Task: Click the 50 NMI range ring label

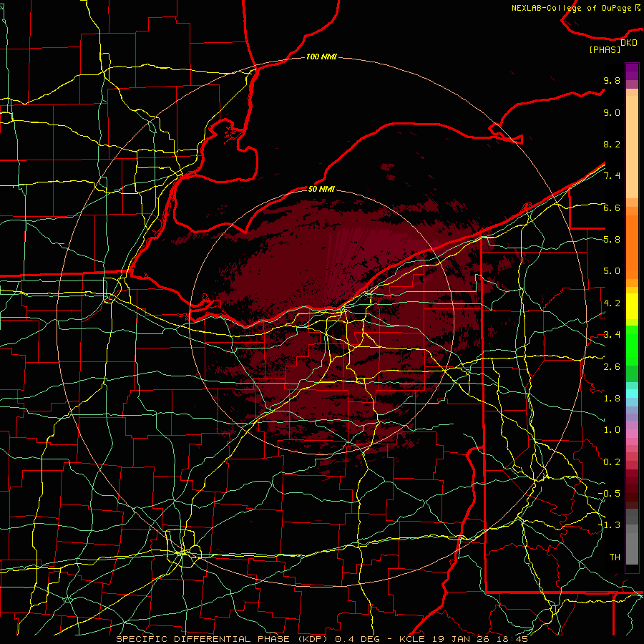Action: (321, 189)
